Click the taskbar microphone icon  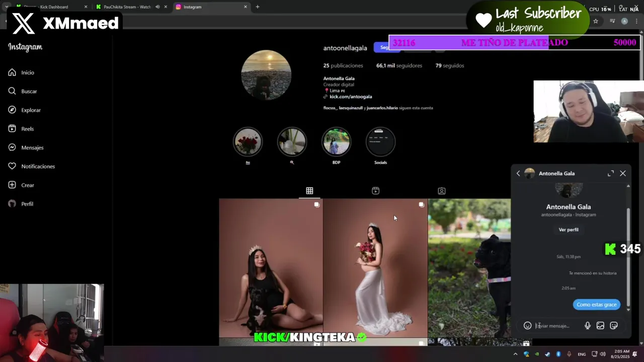click(x=570, y=354)
